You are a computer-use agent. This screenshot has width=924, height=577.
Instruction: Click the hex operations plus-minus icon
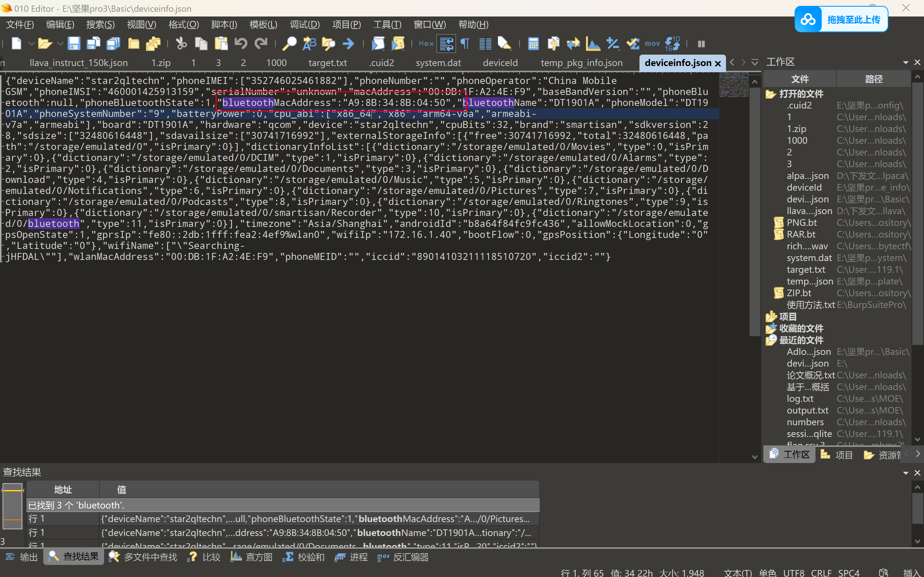coord(613,44)
